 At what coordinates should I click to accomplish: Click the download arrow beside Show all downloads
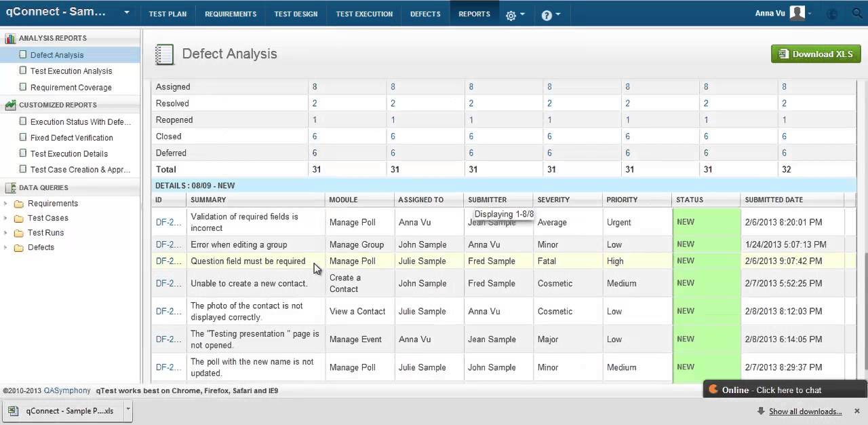coord(762,411)
